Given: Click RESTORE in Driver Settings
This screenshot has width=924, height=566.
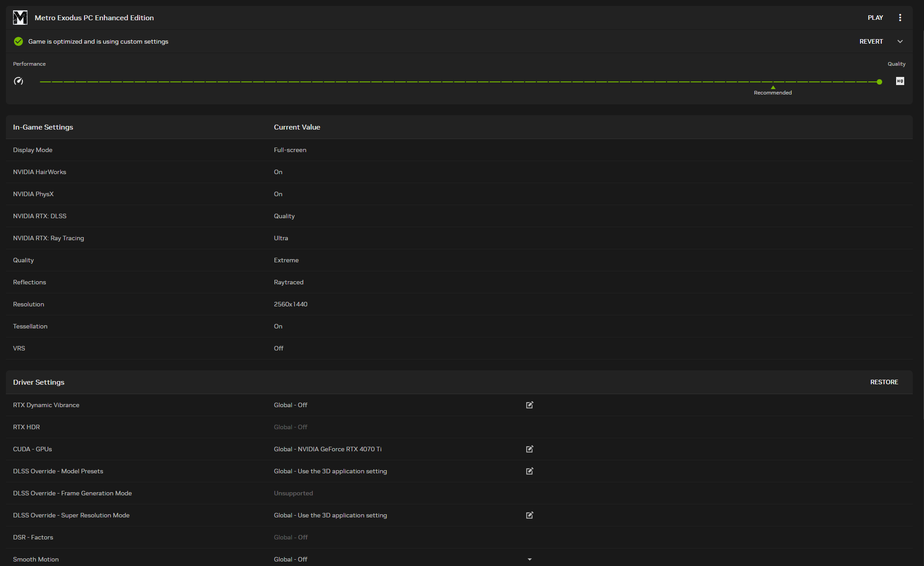Looking at the screenshot, I should 884,382.
